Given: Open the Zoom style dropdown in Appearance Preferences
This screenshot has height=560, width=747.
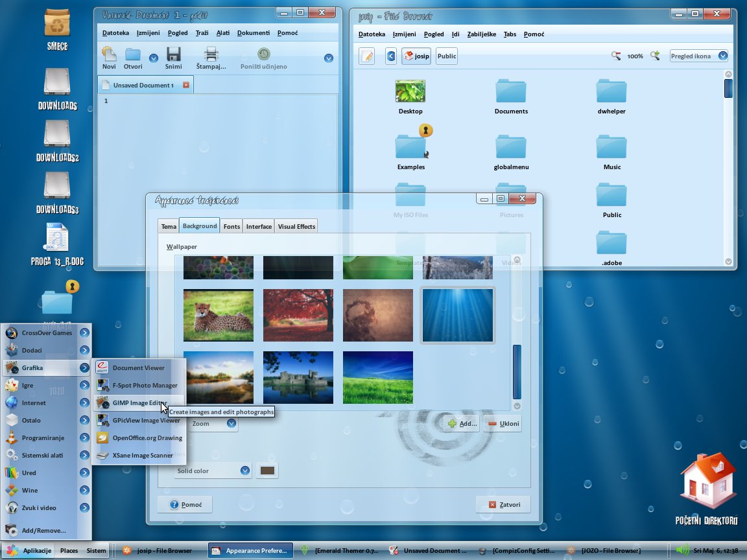Looking at the screenshot, I should [213, 423].
